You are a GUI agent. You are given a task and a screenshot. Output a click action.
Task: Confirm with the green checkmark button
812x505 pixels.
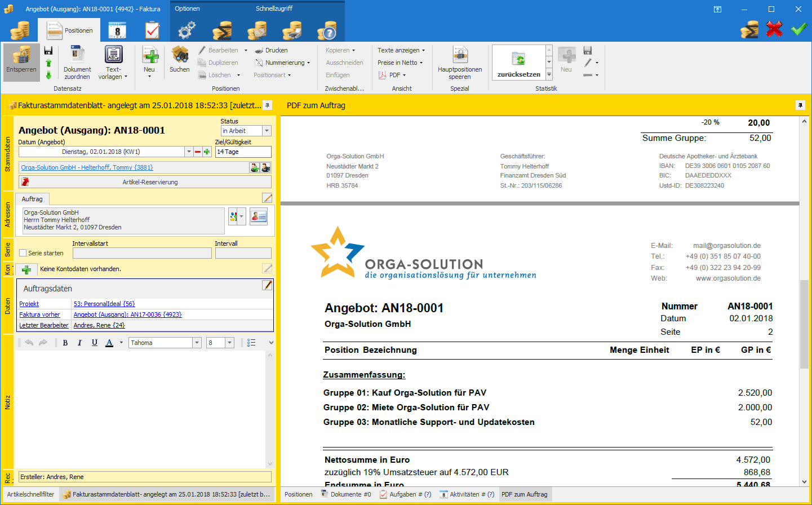pyautogui.click(x=799, y=29)
